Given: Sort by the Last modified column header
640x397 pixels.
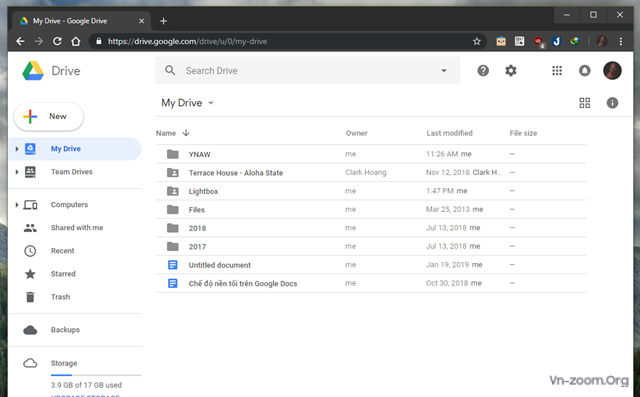Looking at the screenshot, I should 449,133.
